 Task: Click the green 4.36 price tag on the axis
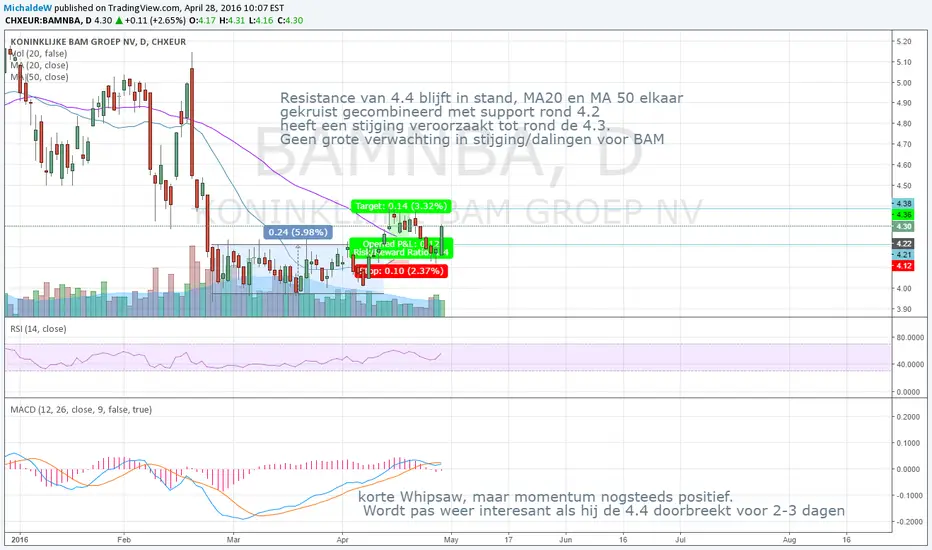pos(903,215)
